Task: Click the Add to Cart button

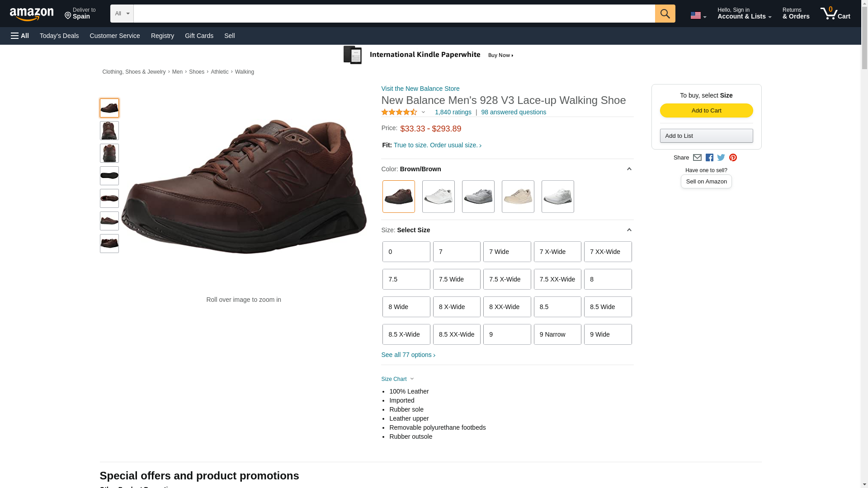Action: pyautogui.click(x=706, y=111)
